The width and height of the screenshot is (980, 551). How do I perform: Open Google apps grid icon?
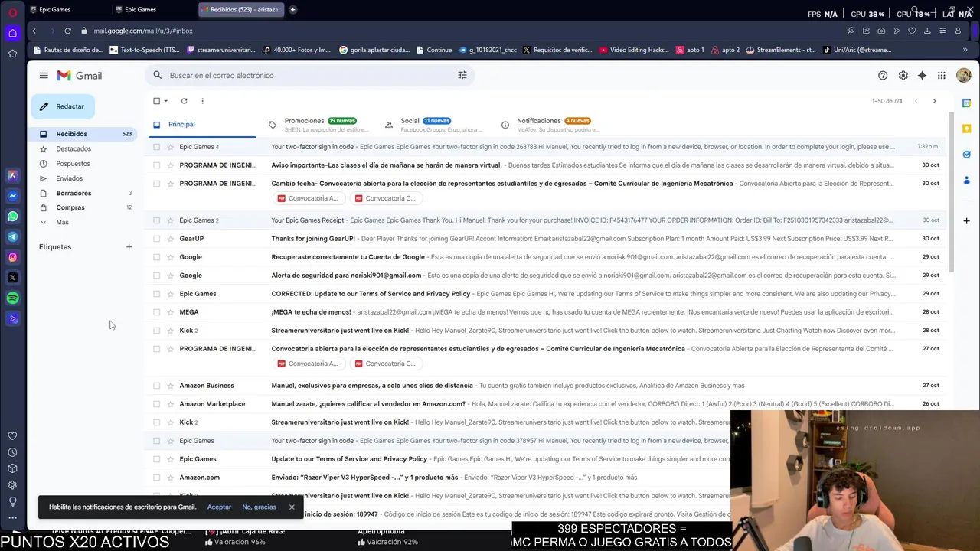click(x=942, y=75)
